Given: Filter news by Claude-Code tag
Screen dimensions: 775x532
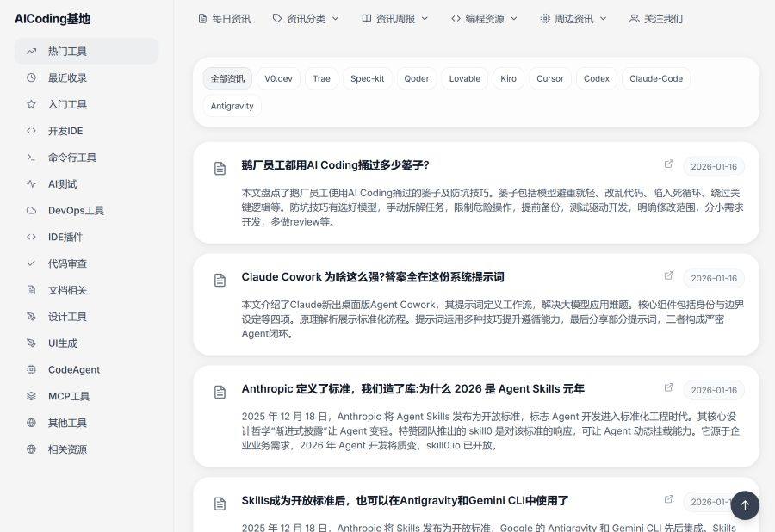Looking at the screenshot, I should click(655, 78).
